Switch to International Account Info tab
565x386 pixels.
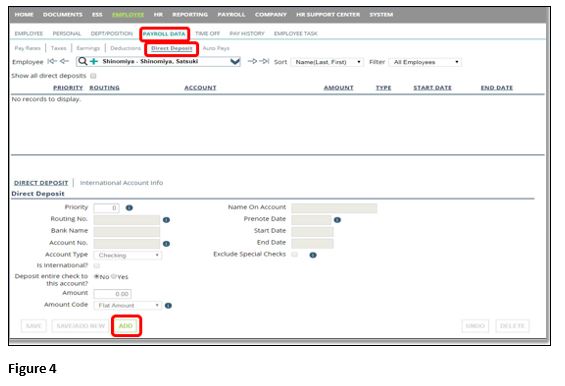(121, 183)
